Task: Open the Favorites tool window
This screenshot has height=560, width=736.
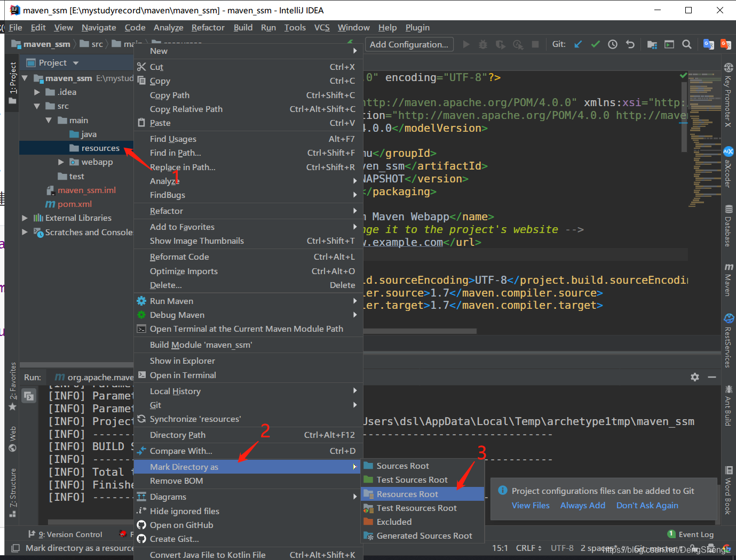Action: pos(13,387)
